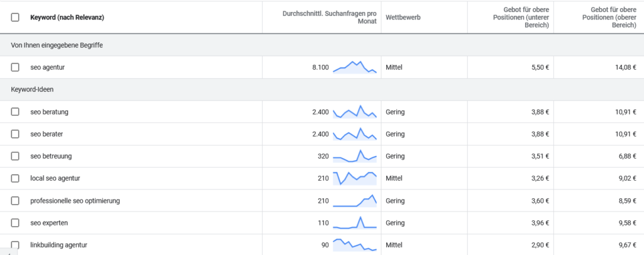View the search trend graph for seo experten
Screen dimensions: 644x255
click(355, 223)
